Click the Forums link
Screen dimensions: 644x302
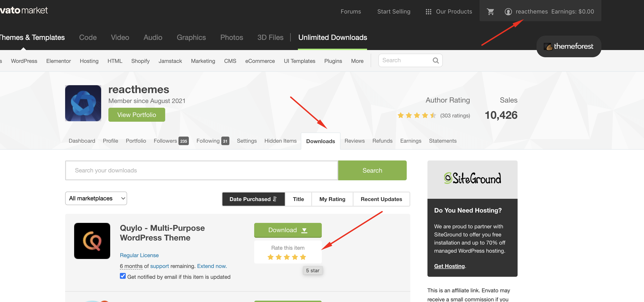(350, 11)
